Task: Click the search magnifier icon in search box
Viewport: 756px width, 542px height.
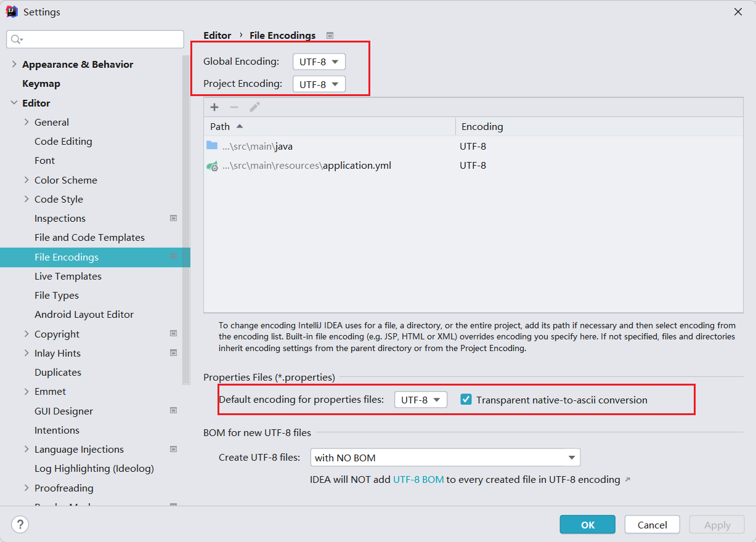Action: click(x=17, y=39)
